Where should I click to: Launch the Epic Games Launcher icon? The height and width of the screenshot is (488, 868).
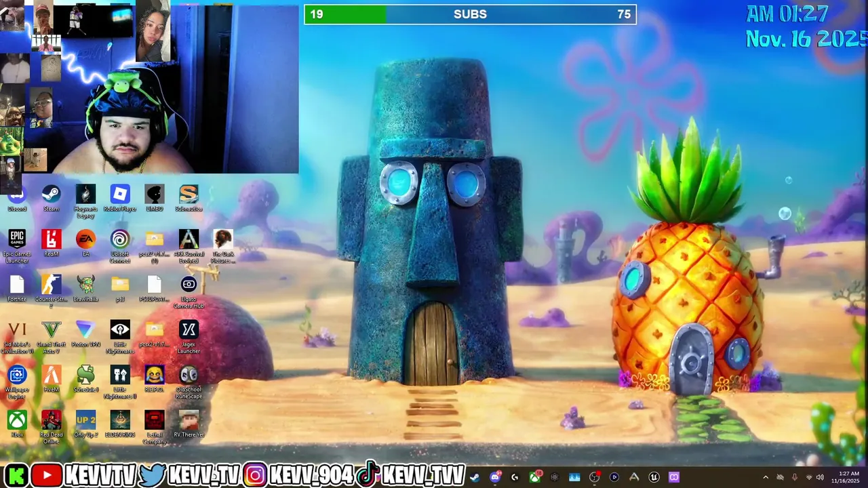tap(17, 247)
